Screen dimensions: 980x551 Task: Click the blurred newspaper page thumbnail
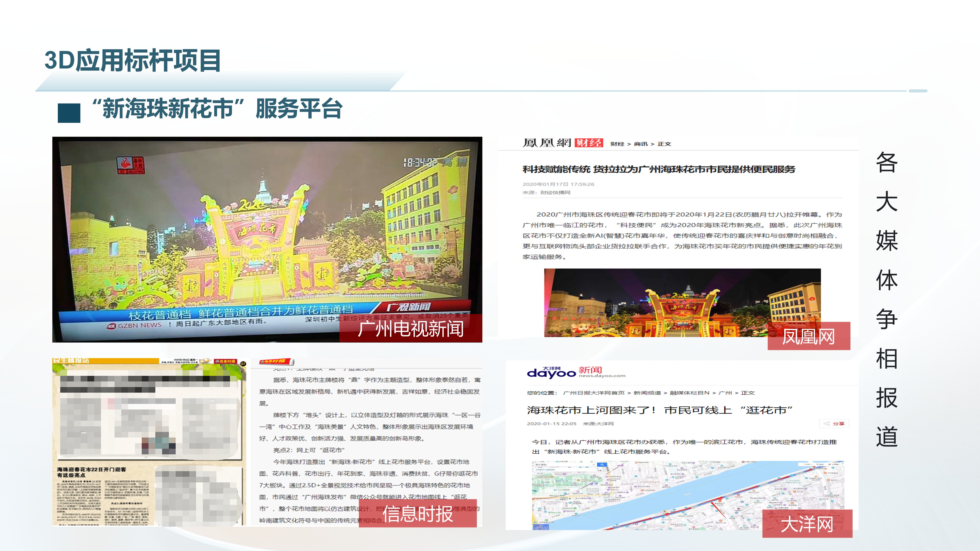(x=150, y=442)
